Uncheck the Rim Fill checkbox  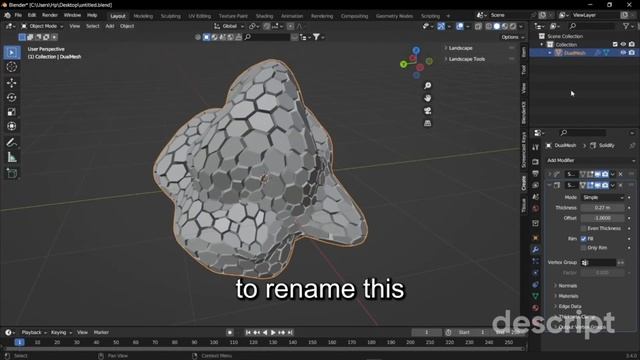coord(583,238)
